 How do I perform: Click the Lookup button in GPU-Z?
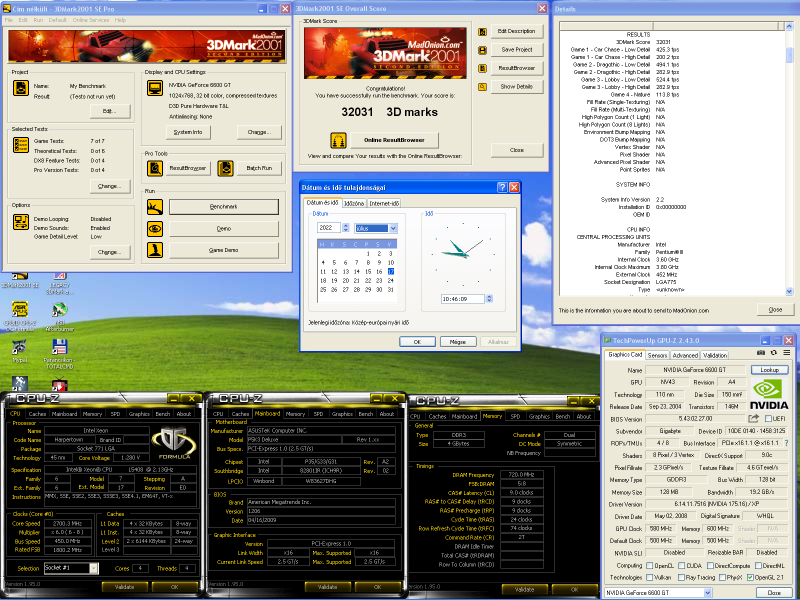point(769,369)
